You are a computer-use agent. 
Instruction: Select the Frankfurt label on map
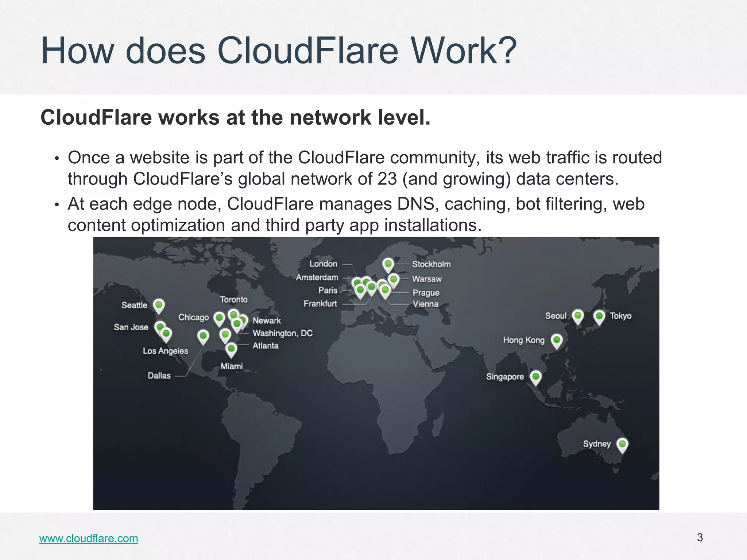[320, 303]
